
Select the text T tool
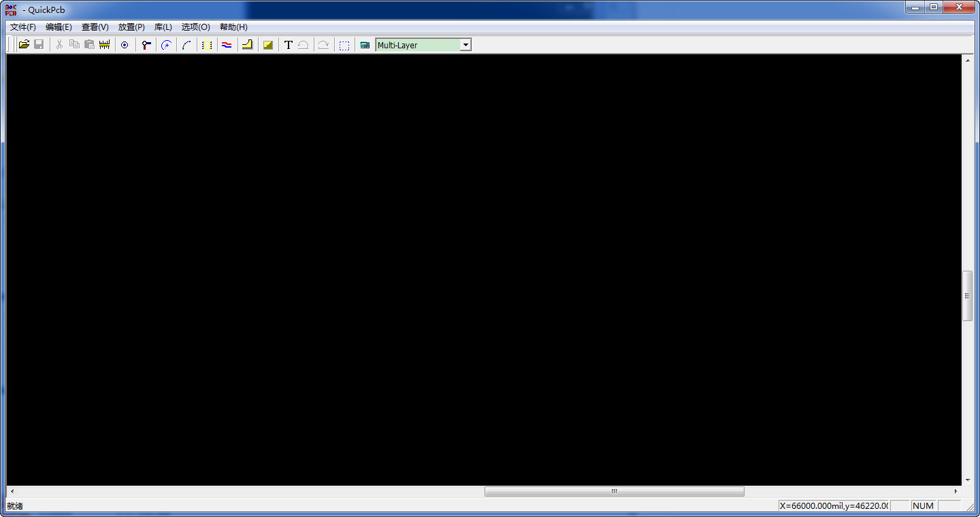tap(288, 45)
